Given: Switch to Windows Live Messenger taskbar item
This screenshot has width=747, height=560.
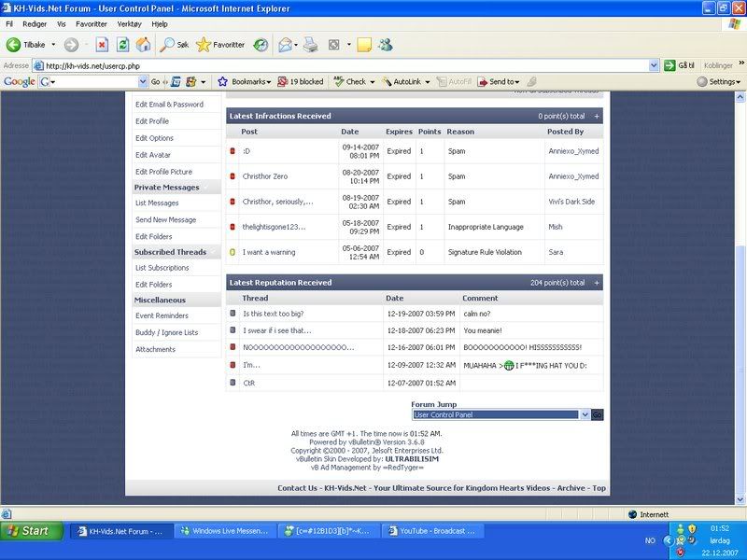Looking at the screenshot, I should pos(225,531).
